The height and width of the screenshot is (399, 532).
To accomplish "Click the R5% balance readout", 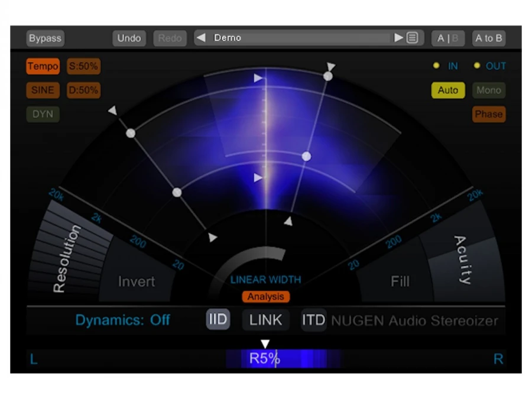I will pyautogui.click(x=265, y=359).
